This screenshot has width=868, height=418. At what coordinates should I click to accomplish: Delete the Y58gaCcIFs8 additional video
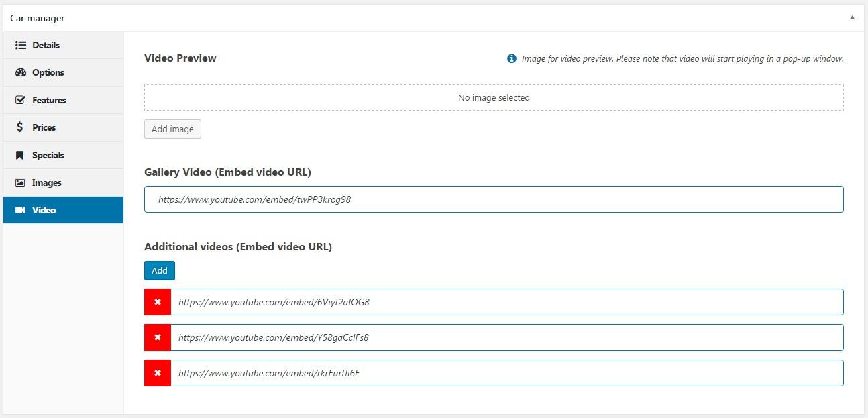[158, 337]
